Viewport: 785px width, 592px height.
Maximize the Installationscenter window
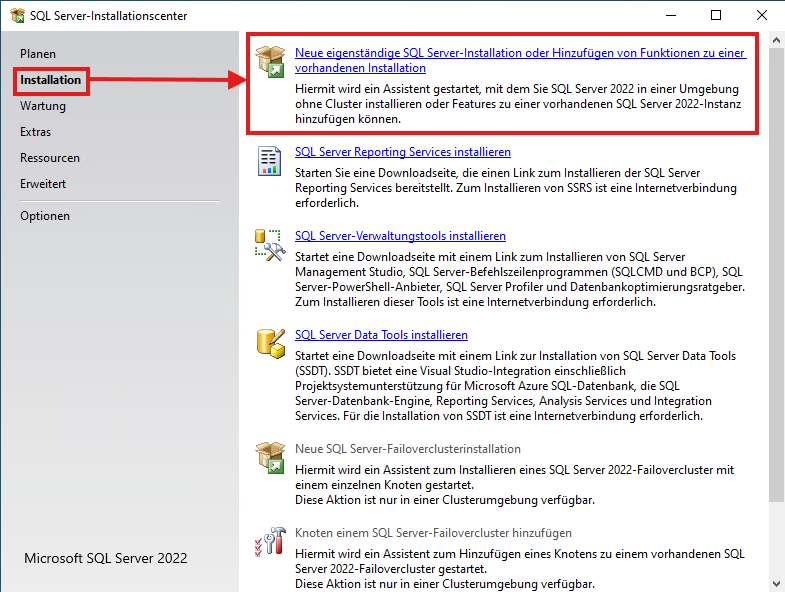pyautogui.click(x=716, y=16)
